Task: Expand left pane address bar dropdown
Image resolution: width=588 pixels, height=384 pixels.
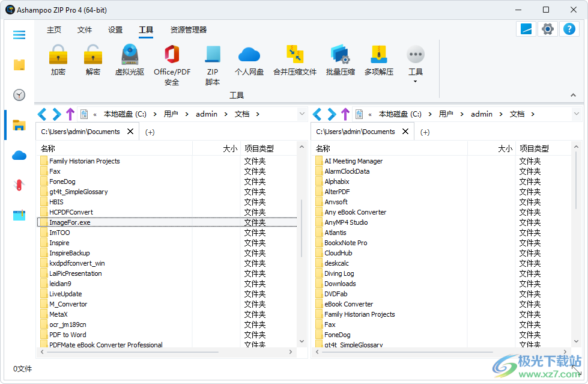Action: [302, 114]
